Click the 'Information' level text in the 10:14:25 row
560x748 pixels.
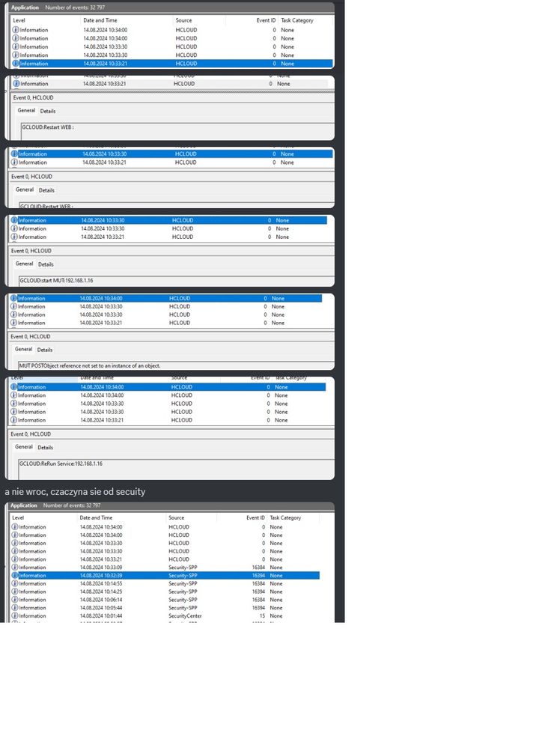coord(32,592)
